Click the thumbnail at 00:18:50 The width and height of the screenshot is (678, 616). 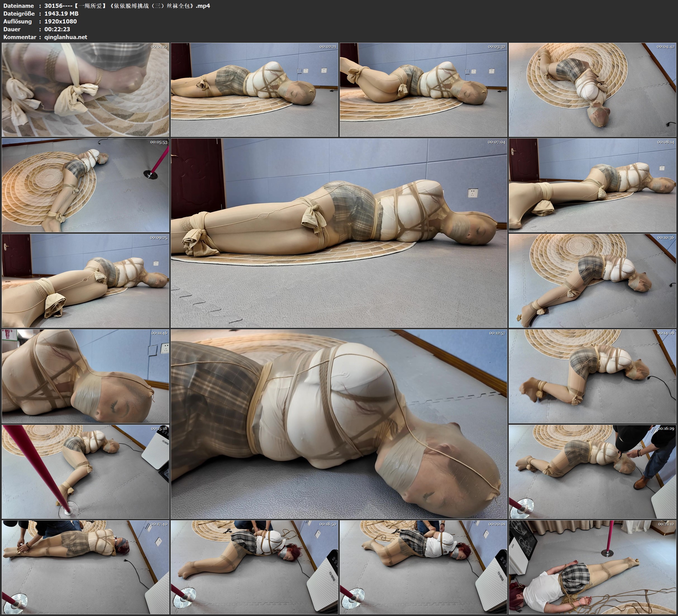[x=254, y=567]
